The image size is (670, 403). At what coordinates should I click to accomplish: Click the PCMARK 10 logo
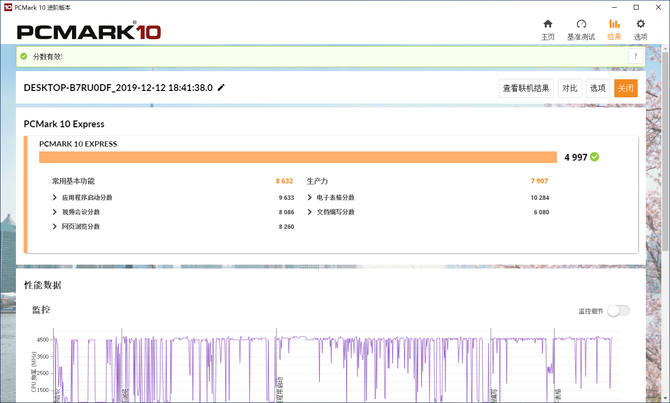tap(89, 32)
